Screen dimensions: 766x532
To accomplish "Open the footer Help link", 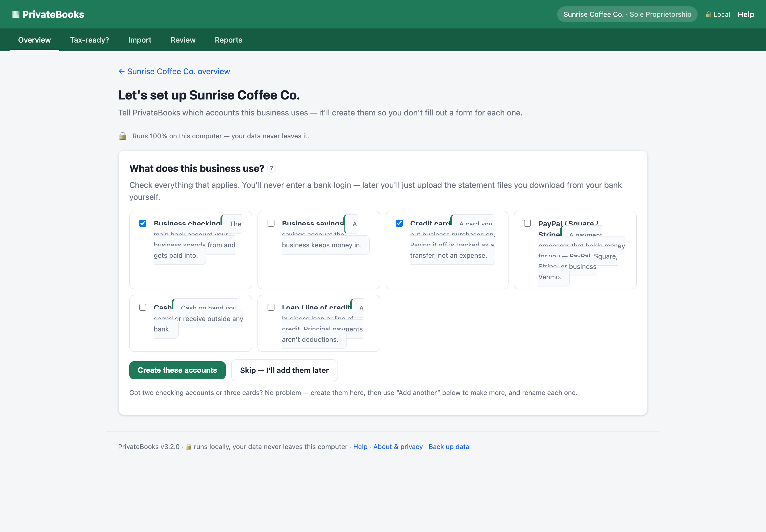I will pyautogui.click(x=360, y=447).
